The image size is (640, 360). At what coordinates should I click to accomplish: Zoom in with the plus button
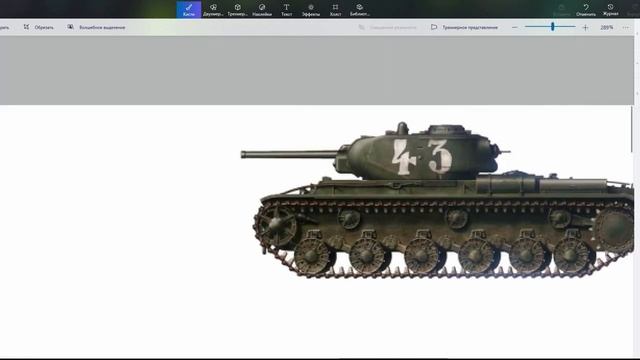coord(585,27)
